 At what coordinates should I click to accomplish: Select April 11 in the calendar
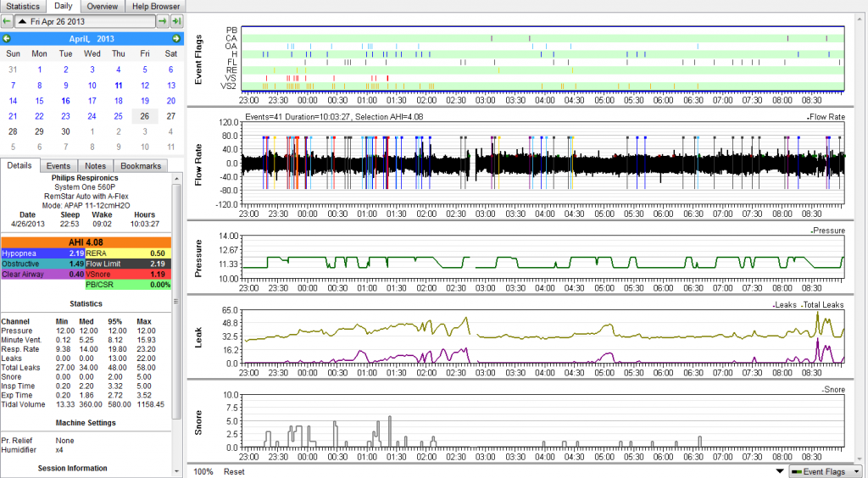click(x=119, y=85)
